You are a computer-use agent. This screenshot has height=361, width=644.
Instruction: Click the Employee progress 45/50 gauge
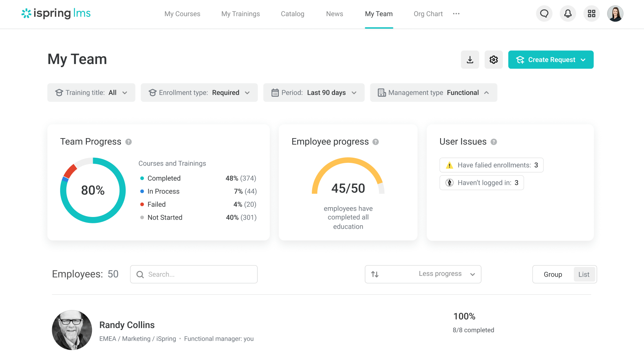coord(348,176)
